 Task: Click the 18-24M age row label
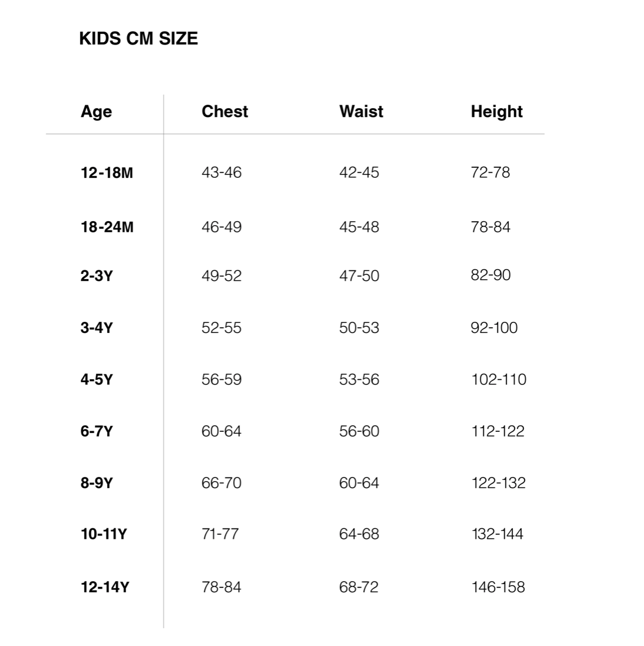point(107,226)
